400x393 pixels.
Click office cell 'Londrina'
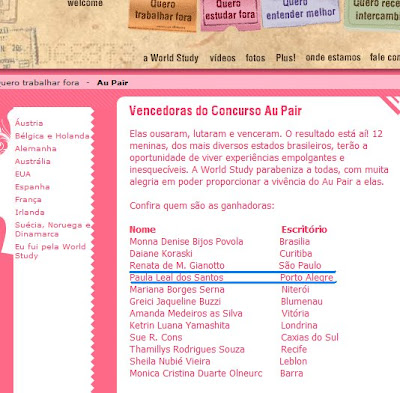click(299, 326)
